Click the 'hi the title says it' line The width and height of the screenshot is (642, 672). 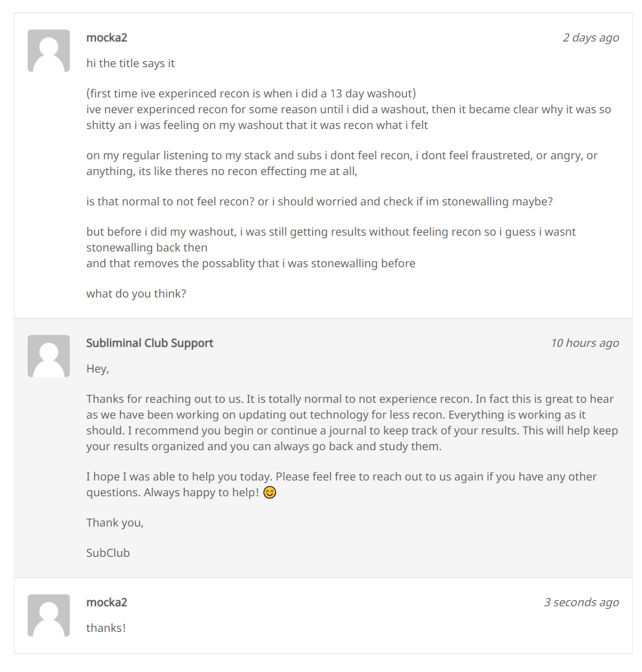[130, 63]
